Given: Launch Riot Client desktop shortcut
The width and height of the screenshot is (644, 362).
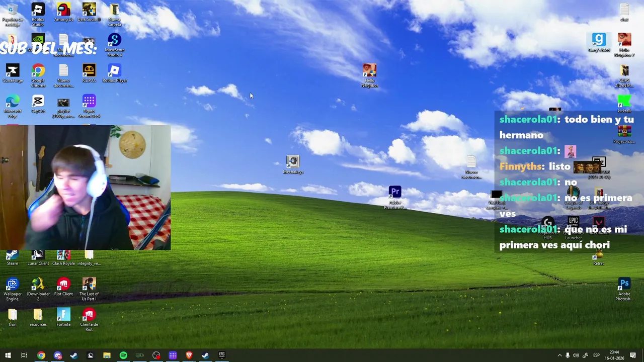Looking at the screenshot, I should coord(63,287).
